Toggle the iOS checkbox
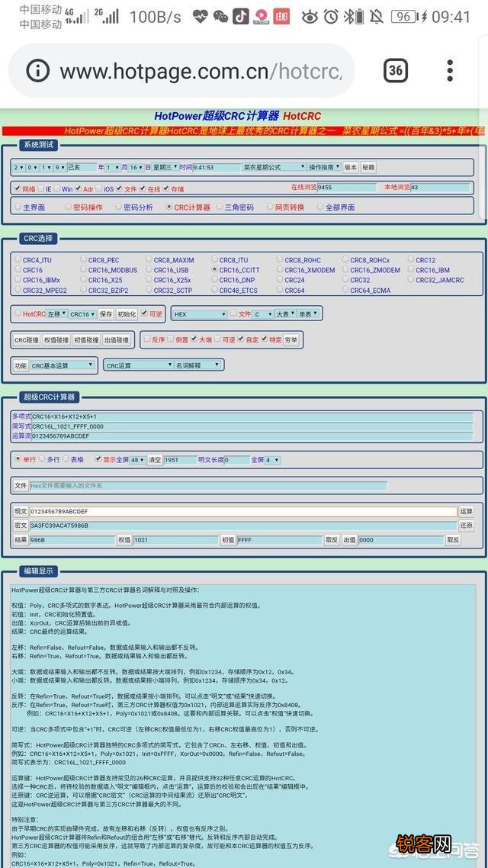The image size is (488, 868). [x=99, y=188]
